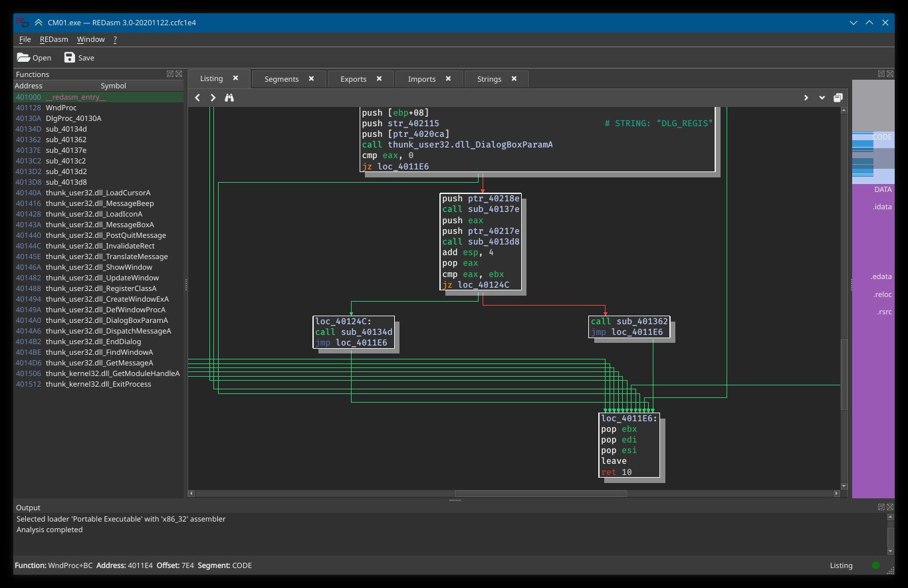Switch to the Segments tab
The height and width of the screenshot is (588, 908).
[281, 79]
